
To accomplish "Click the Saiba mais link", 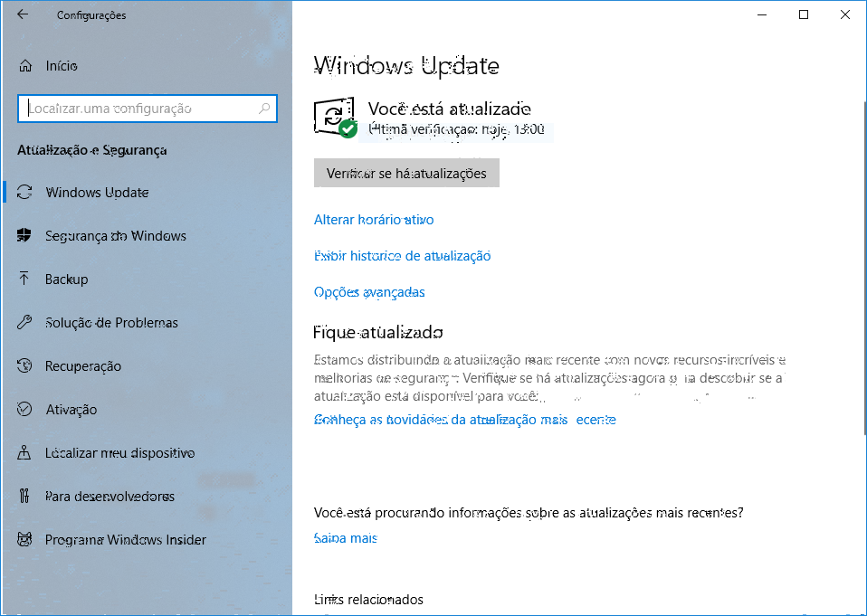I will pos(346,537).
